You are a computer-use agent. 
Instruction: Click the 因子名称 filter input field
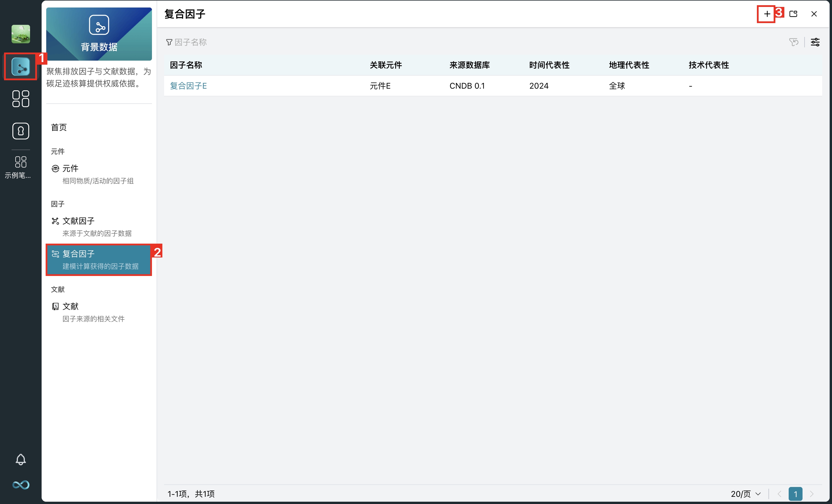[191, 42]
